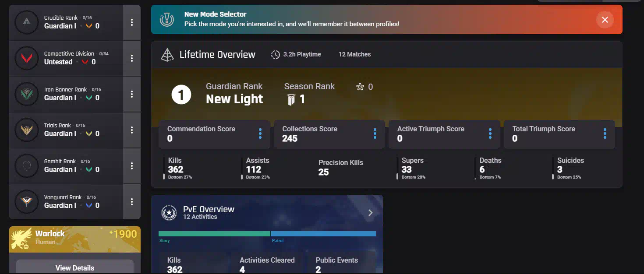Click the 12 Activities subtitle

[200, 217]
